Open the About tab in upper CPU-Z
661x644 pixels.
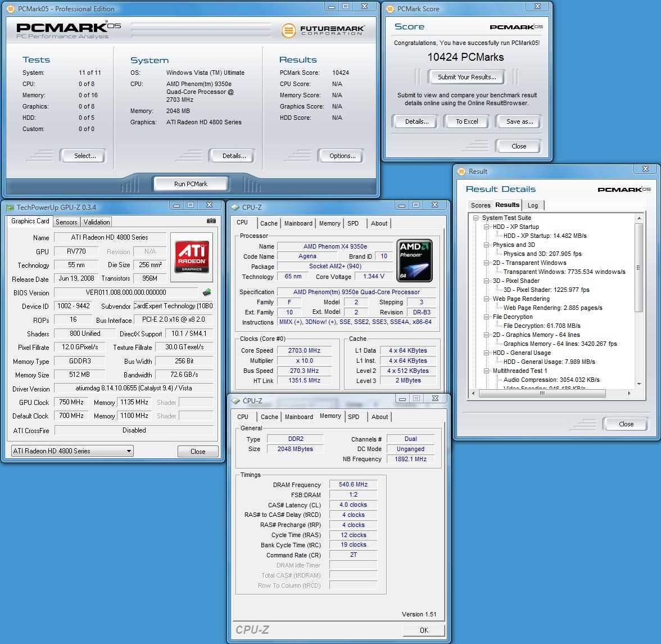pos(379,223)
